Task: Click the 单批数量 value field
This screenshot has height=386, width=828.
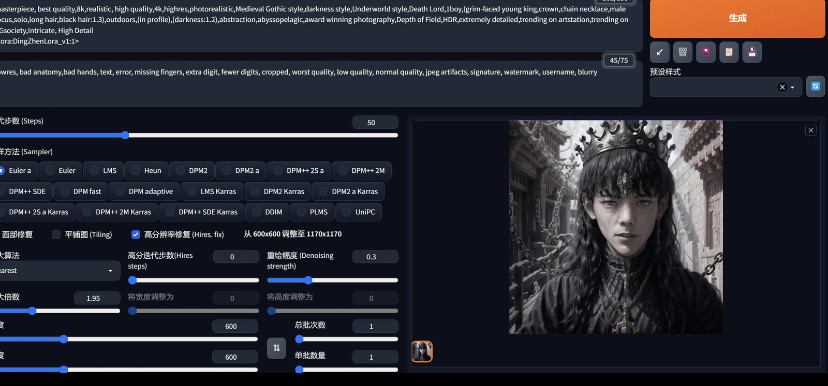Action: (375, 357)
